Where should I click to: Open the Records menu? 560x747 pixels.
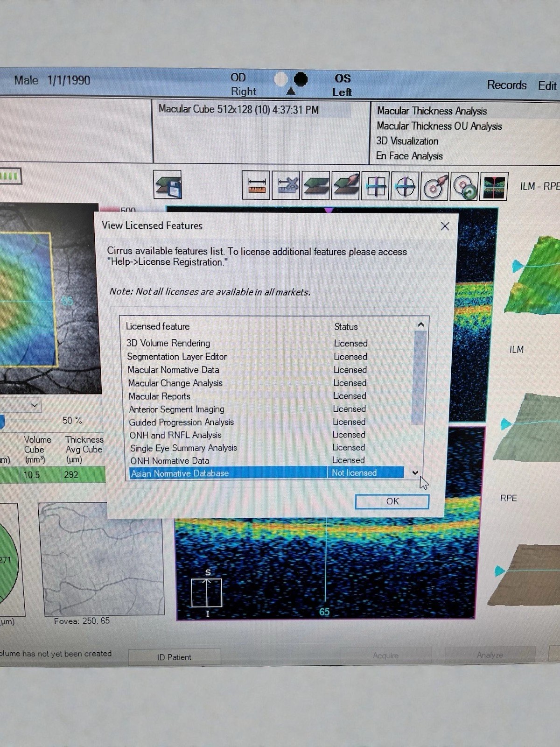tap(506, 85)
